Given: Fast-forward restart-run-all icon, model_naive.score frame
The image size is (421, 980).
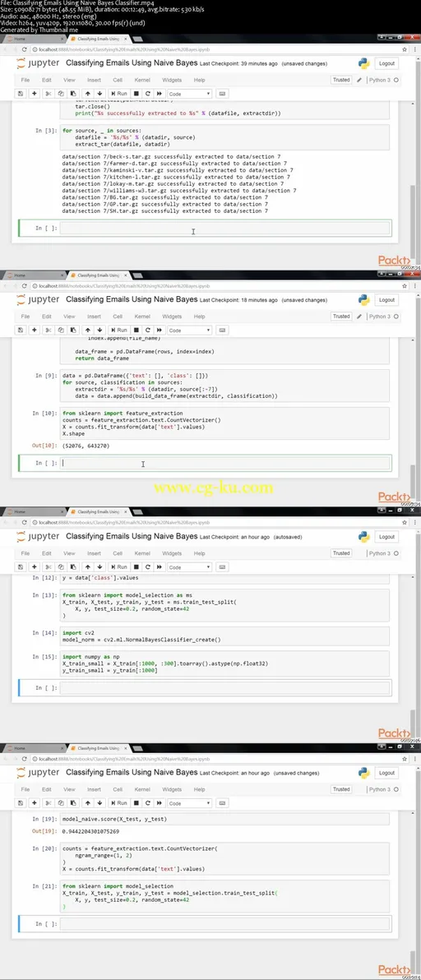Looking at the screenshot, I should click(x=160, y=802).
